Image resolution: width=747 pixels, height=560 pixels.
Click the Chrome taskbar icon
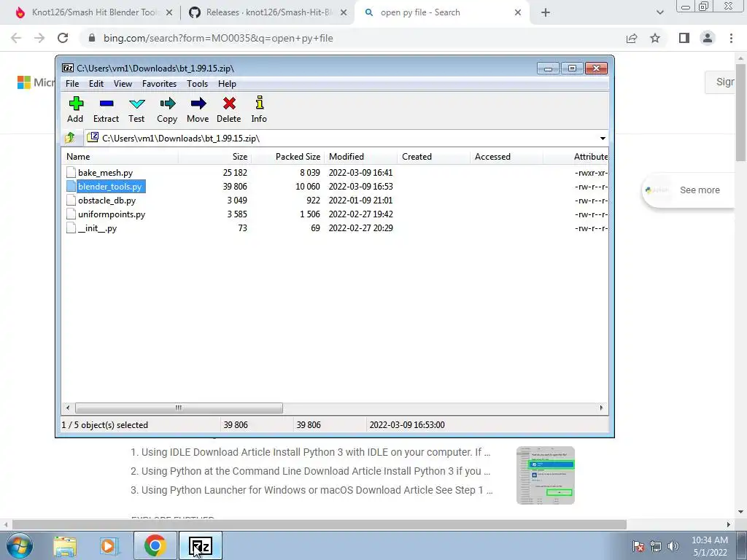[x=155, y=545]
